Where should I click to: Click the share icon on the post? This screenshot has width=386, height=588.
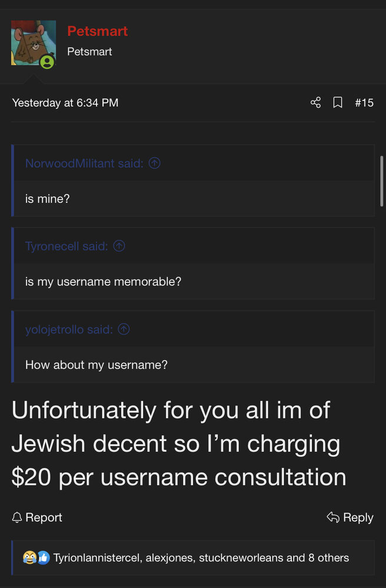pos(315,103)
